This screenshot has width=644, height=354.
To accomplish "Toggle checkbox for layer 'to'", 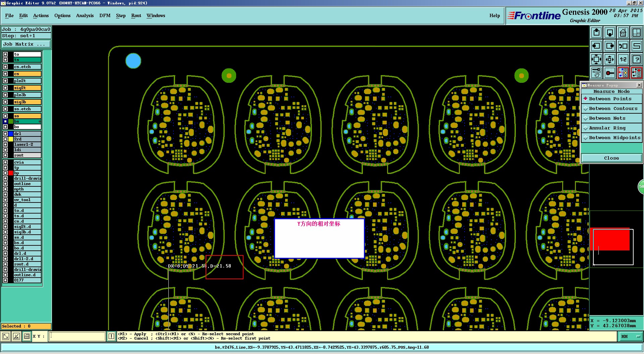I will pyautogui.click(x=5, y=54).
